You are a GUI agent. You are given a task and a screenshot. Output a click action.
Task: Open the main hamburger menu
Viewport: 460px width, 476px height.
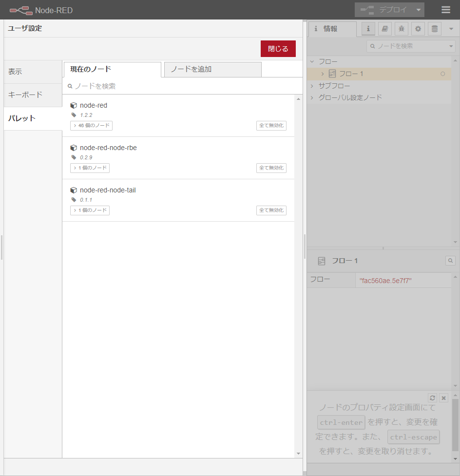(x=446, y=10)
